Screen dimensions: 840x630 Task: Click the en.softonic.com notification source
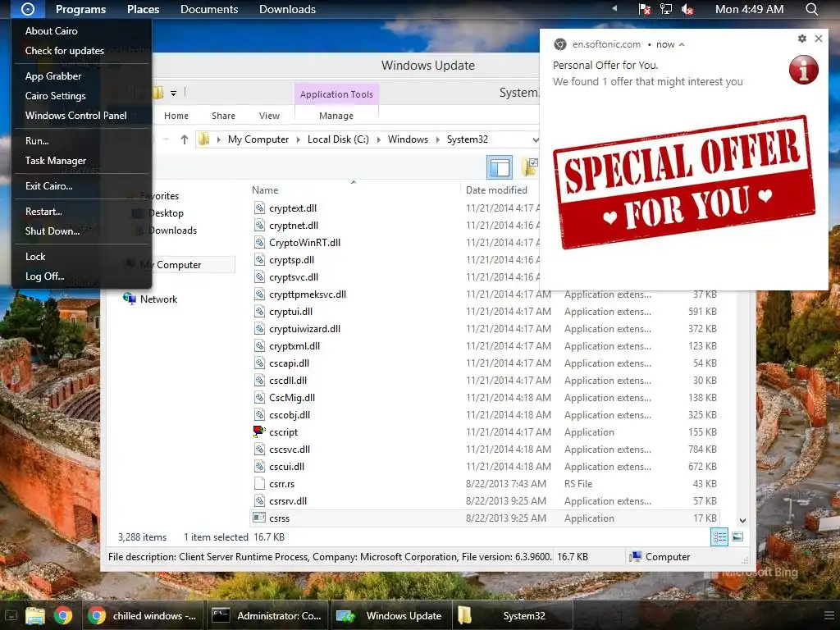click(606, 44)
